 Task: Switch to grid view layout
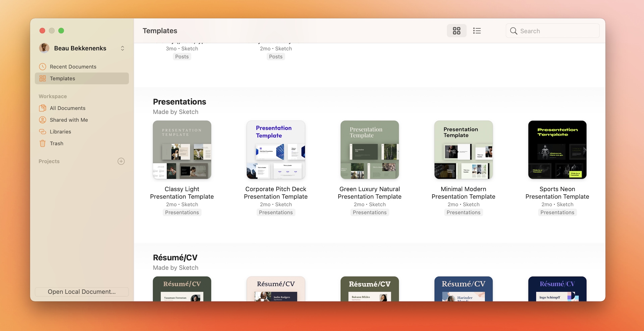click(x=456, y=31)
